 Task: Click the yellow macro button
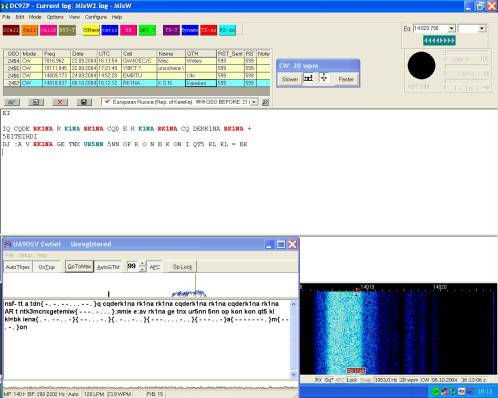pyautogui.click(x=91, y=30)
